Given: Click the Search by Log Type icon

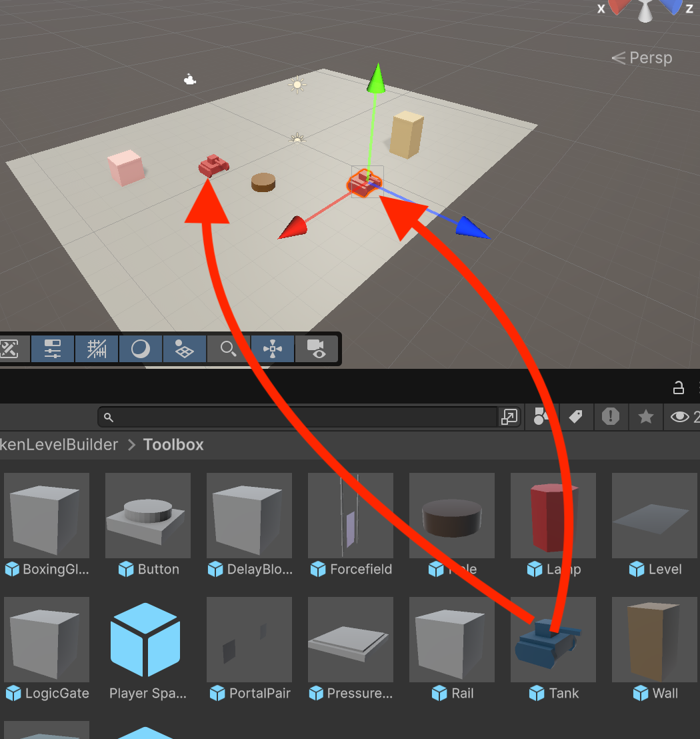Looking at the screenshot, I should point(611,417).
